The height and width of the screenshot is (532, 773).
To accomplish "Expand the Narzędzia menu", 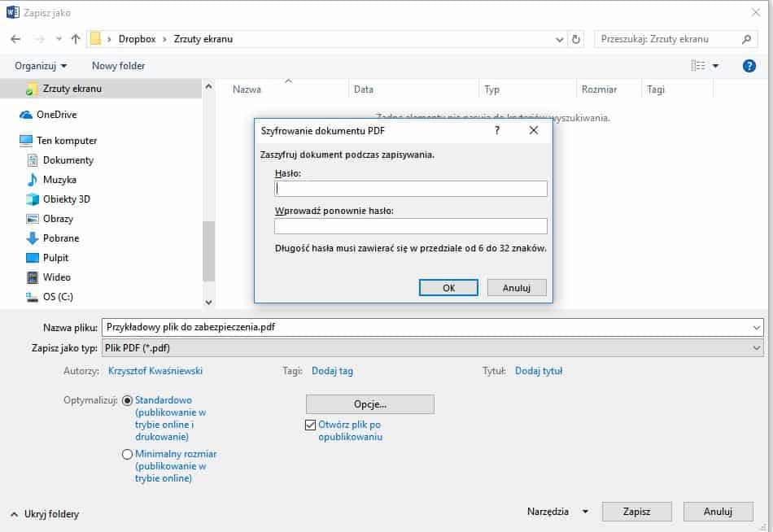I will coord(558,512).
